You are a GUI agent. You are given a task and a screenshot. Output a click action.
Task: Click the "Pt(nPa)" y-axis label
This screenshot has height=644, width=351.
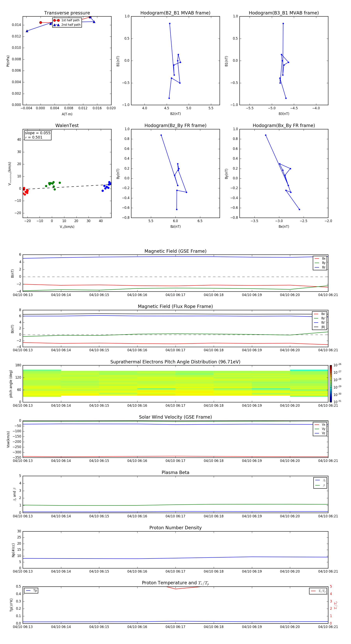point(8,61)
